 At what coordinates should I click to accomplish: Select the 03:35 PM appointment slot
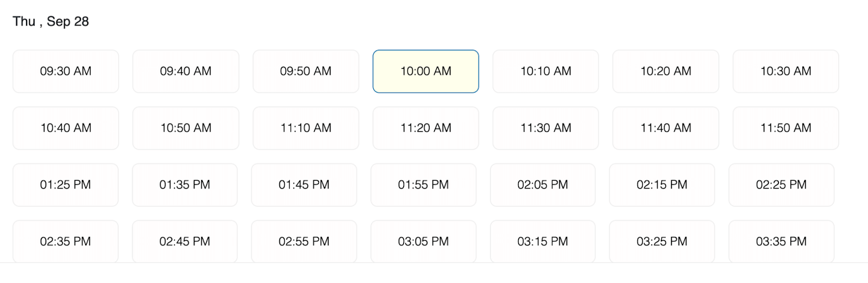781,241
